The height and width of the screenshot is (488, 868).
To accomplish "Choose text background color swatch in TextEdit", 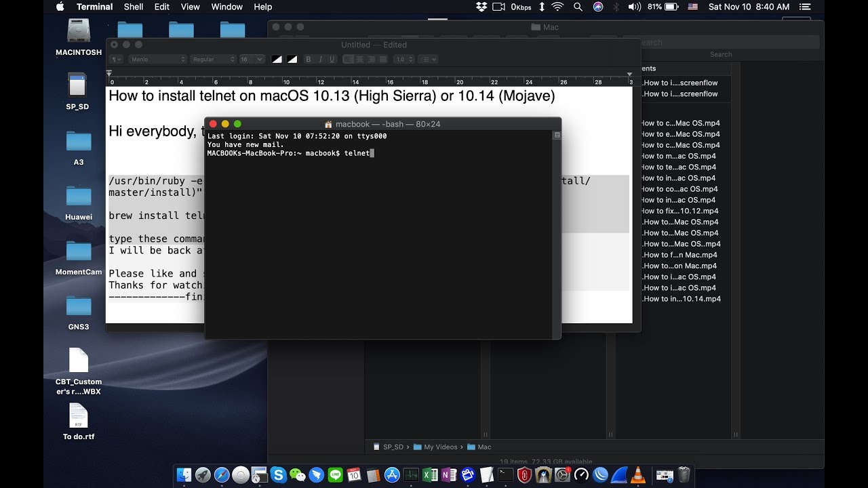I will pyautogui.click(x=292, y=60).
